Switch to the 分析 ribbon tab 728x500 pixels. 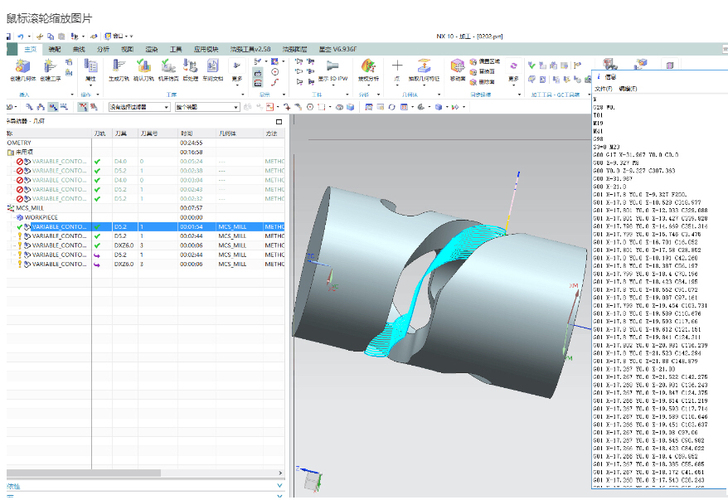[103, 48]
